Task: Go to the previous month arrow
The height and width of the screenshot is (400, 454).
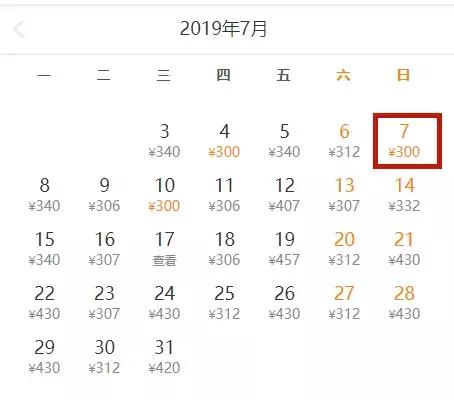Action: [x=19, y=29]
